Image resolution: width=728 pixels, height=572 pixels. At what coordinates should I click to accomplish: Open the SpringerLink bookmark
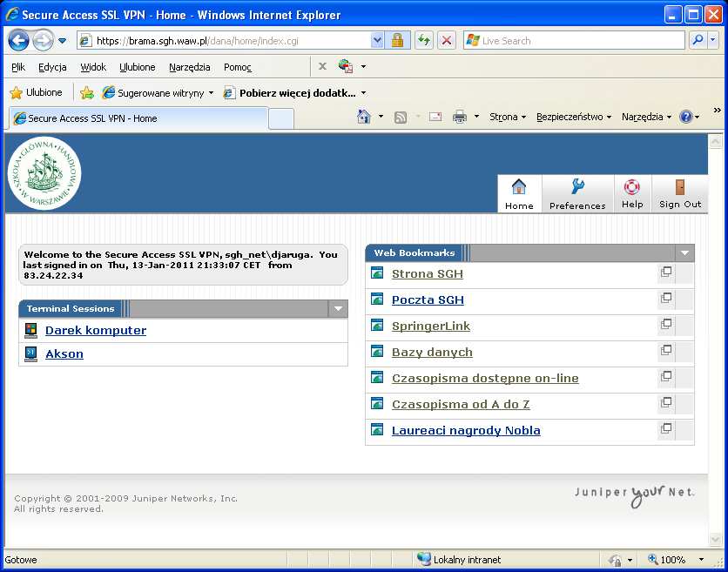click(x=431, y=326)
